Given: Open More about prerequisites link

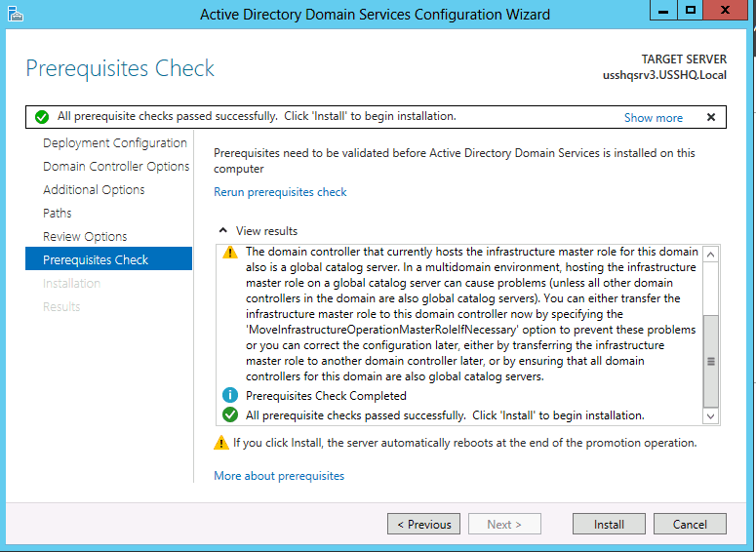Looking at the screenshot, I should pyautogui.click(x=279, y=476).
